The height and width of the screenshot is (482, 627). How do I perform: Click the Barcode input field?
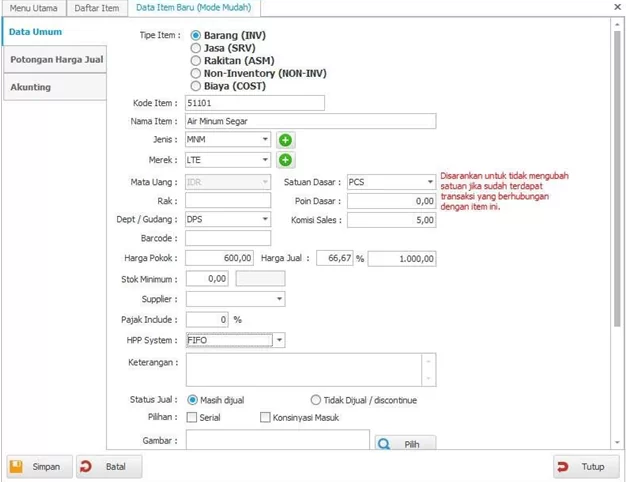click(x=228, y=238)
